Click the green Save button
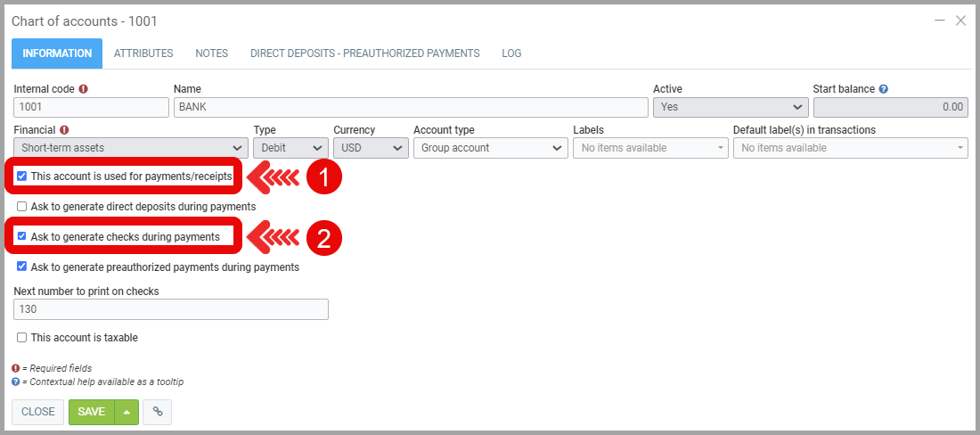The image size is (980, 435). point(91,412)
